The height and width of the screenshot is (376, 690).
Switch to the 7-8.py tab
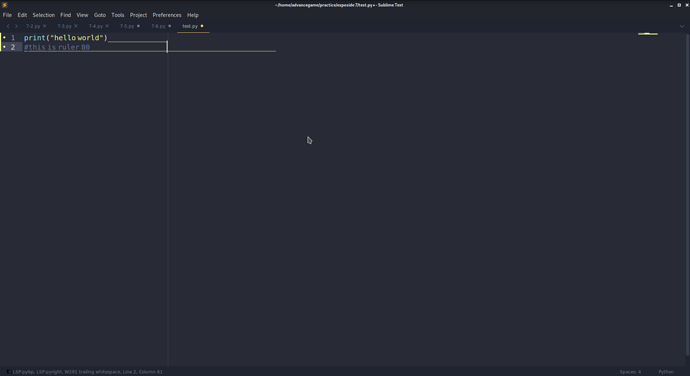coord(158,26)
